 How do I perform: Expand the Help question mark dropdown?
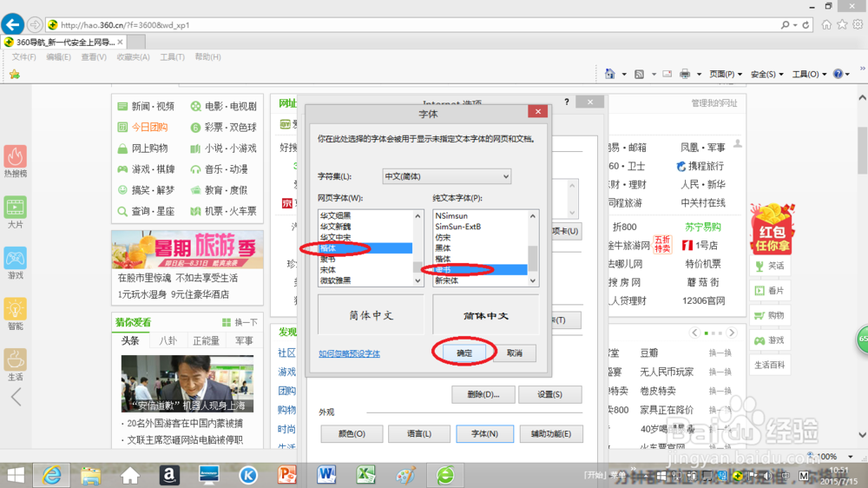pos(847,74)
